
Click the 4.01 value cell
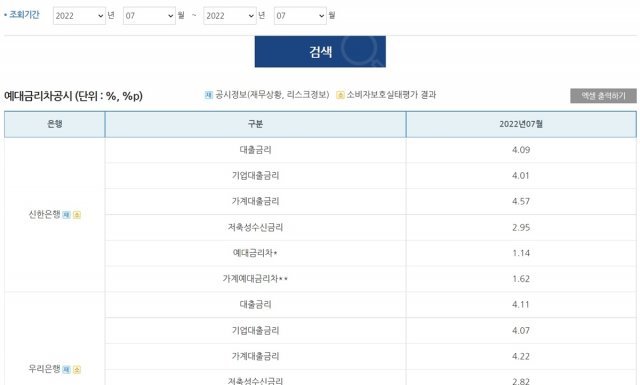521,176
